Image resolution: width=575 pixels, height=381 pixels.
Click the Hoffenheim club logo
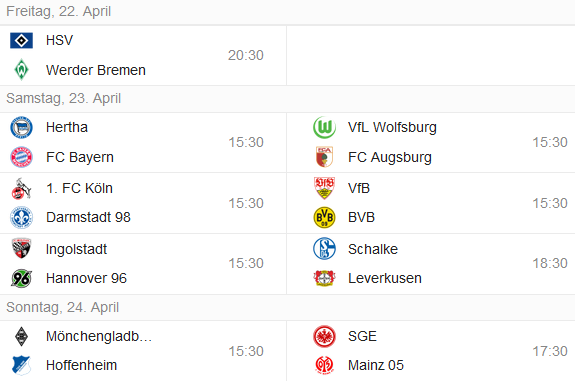[21, 365]
